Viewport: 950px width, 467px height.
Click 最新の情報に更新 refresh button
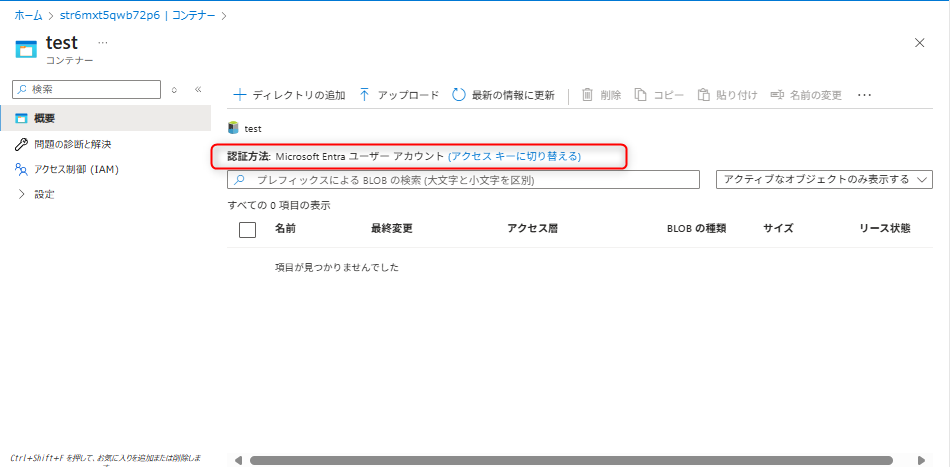pyautogui.click(x=503, y=95)
